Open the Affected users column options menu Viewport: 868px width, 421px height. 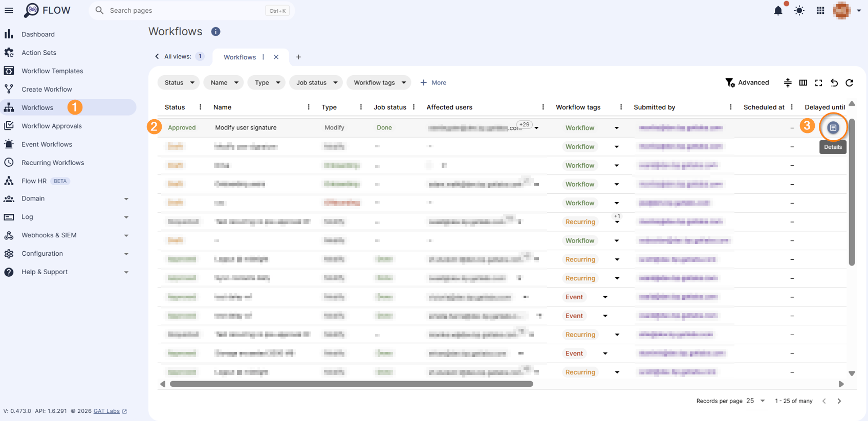[x=543, y=107]
